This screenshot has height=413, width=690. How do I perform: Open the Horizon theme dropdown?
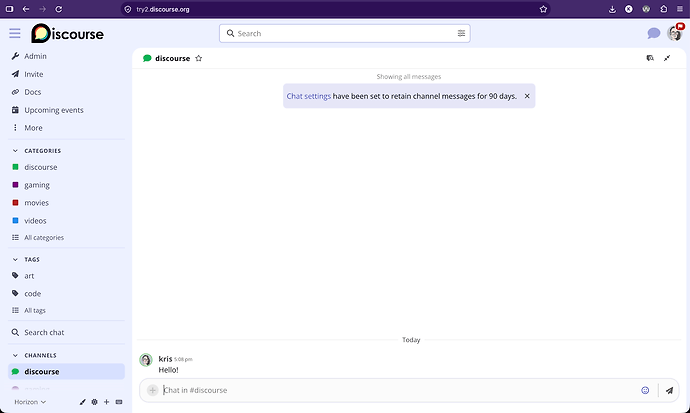point(30,402)
